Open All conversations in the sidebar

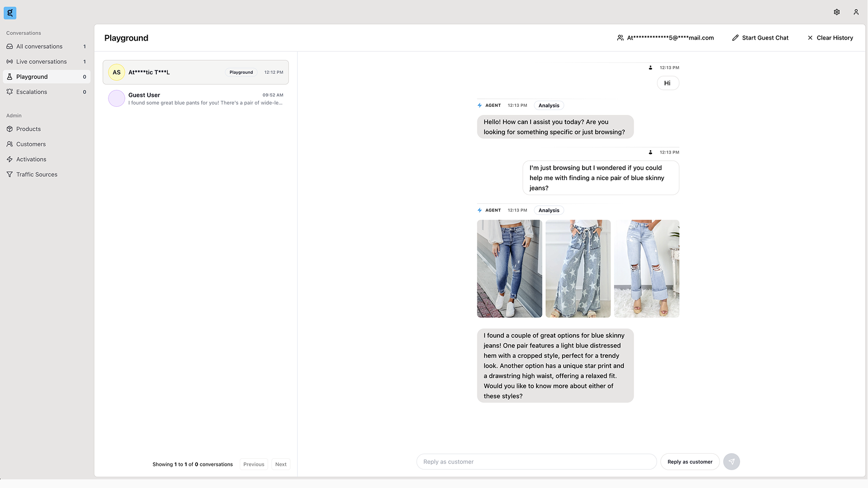[47, 47]
